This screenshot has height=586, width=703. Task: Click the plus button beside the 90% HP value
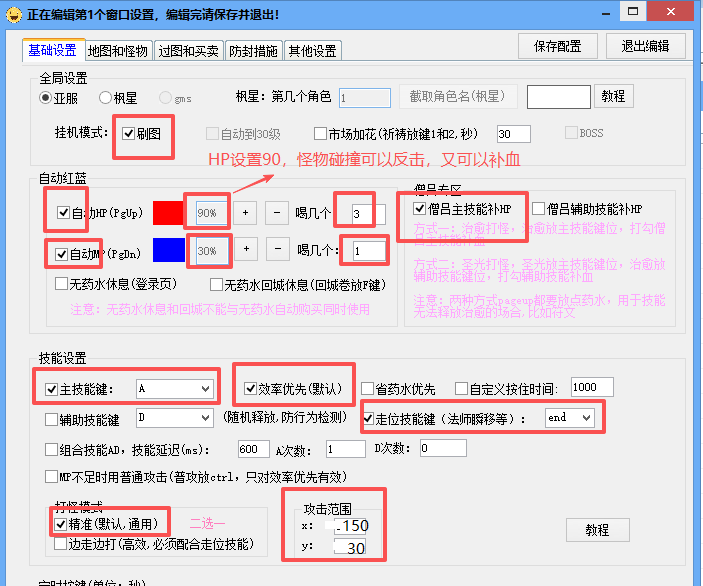pos(247,213)
